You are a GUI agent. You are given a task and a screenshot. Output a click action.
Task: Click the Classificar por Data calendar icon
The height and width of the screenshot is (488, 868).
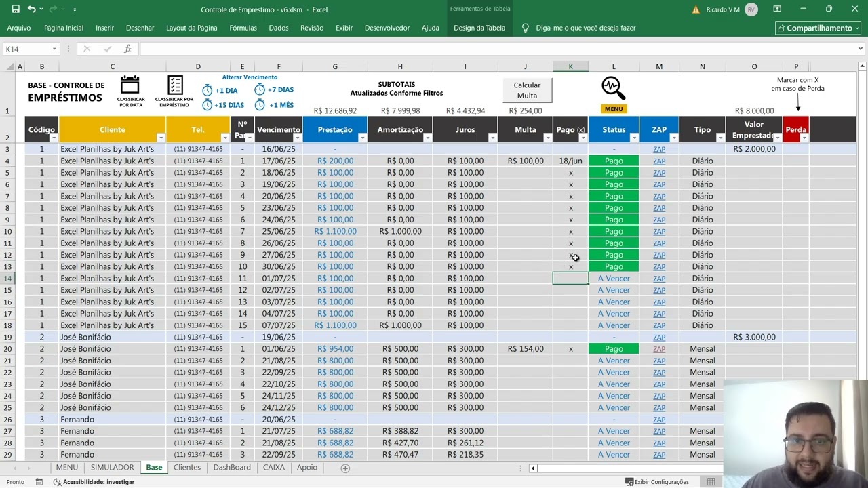coord(130,85)
